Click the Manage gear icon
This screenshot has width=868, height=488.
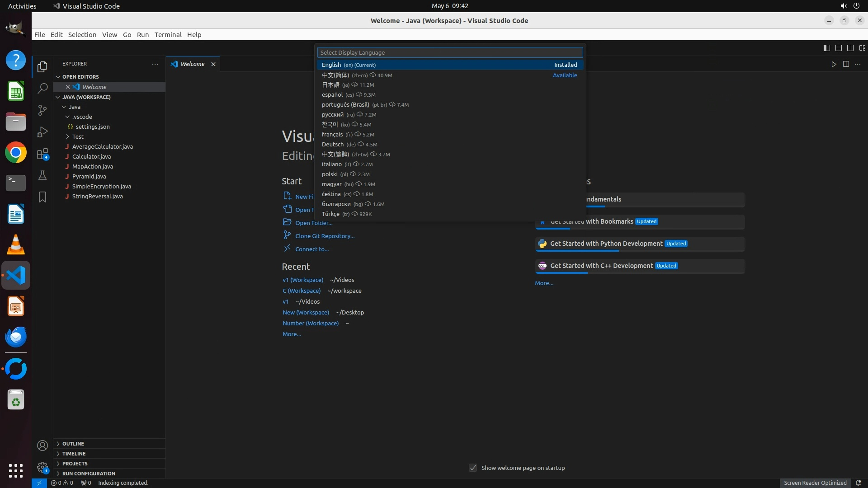click(42, 467)
